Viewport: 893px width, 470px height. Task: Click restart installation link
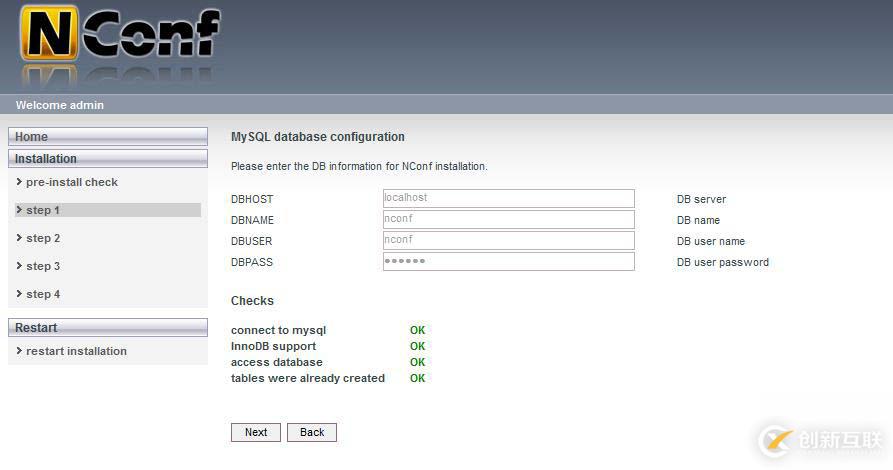click(76, 352)
